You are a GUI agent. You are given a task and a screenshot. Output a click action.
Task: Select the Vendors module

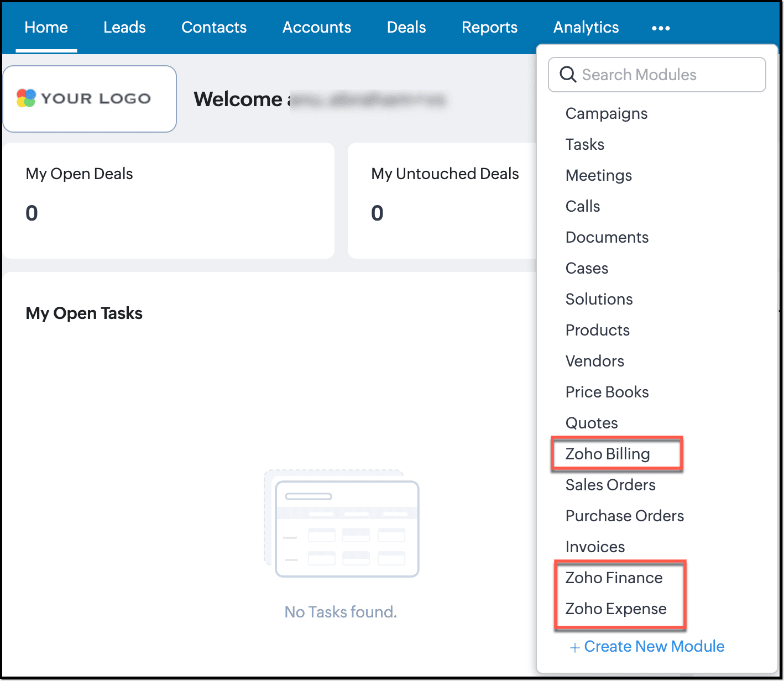pyautogui.click(x=595, y=362)
